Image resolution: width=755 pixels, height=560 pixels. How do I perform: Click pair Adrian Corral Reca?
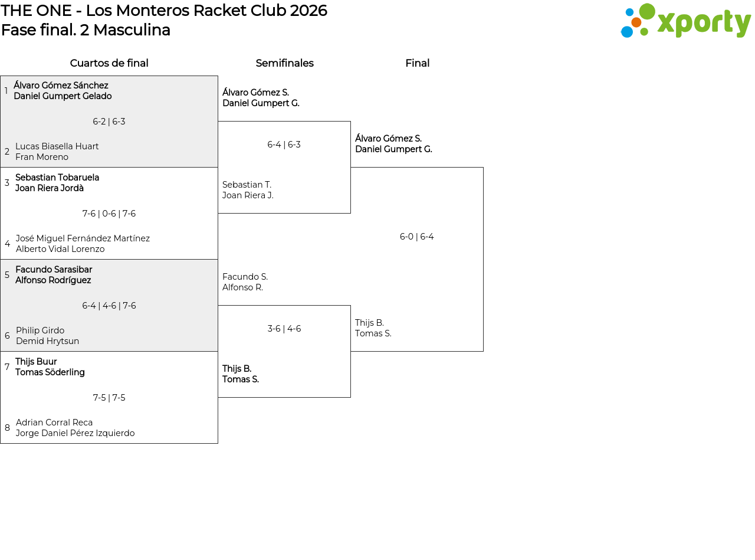pyautogui.click(x=75, y=428)
